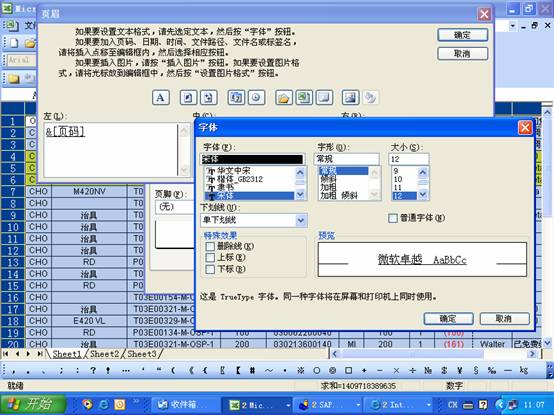
Task: Switch to Sheet2 tab
Action: coord(104,354)
